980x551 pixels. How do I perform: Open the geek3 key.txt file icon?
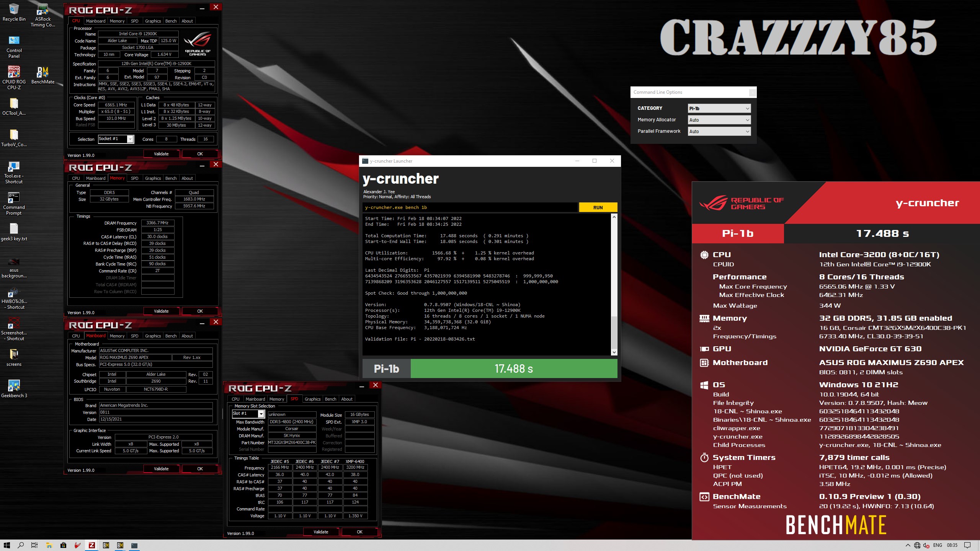tap(14, 232)
